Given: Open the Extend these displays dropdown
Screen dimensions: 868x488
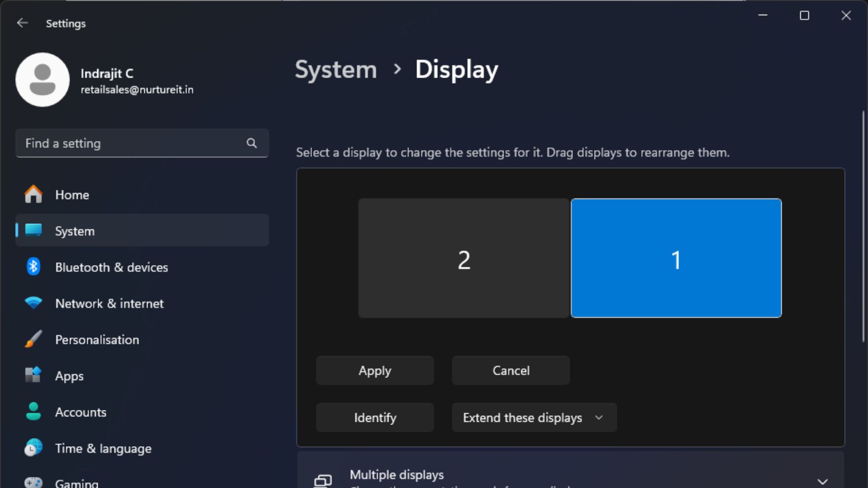Looking at the screenshot, I should point(534,418).
